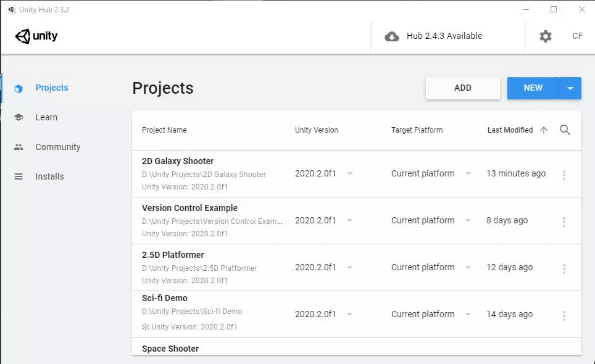Click the Projects page heading
Screen dimensions: 595x364
pyautogui.click(x=163, y=88)
